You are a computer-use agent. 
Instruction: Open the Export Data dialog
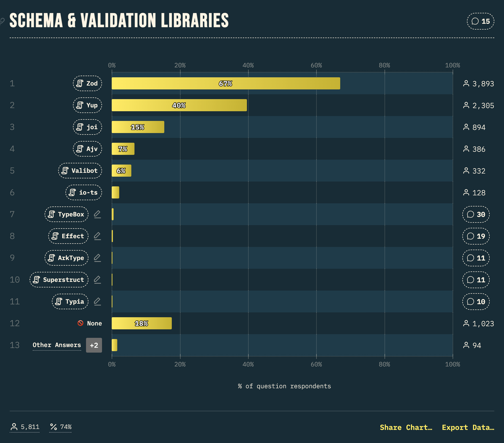tap(468, 427)
